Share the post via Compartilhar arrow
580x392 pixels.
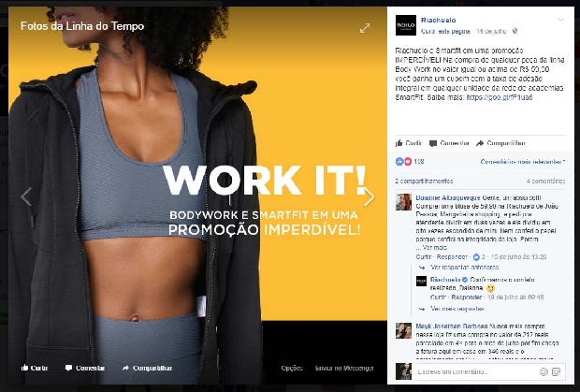[x=500, y=143]
